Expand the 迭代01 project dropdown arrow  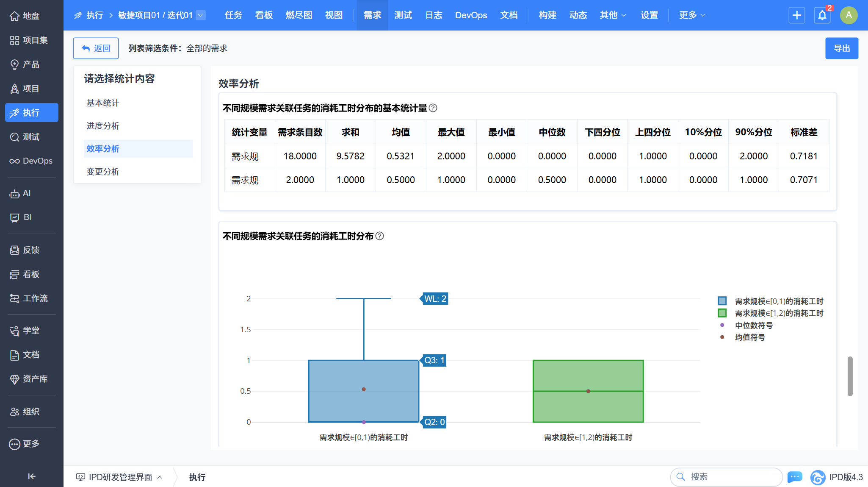point(201,15)
